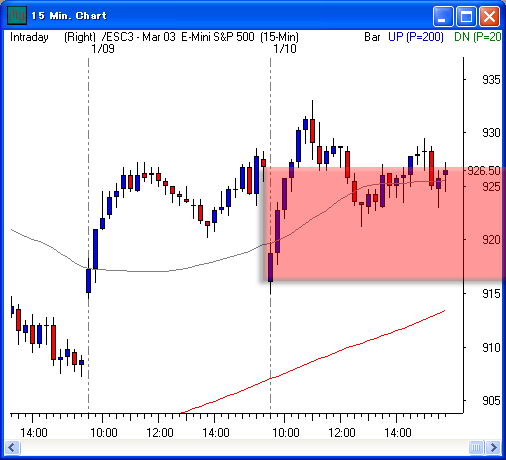Click the blue "UP (P=200)" indicator label
The image size is (506, 460).
point(416,37)
